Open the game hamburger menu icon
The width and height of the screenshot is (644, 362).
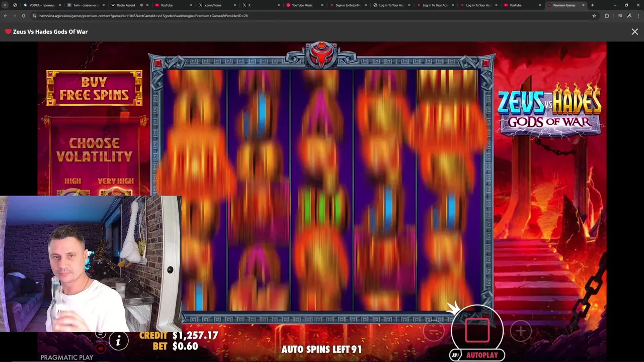tap(101, 335)
